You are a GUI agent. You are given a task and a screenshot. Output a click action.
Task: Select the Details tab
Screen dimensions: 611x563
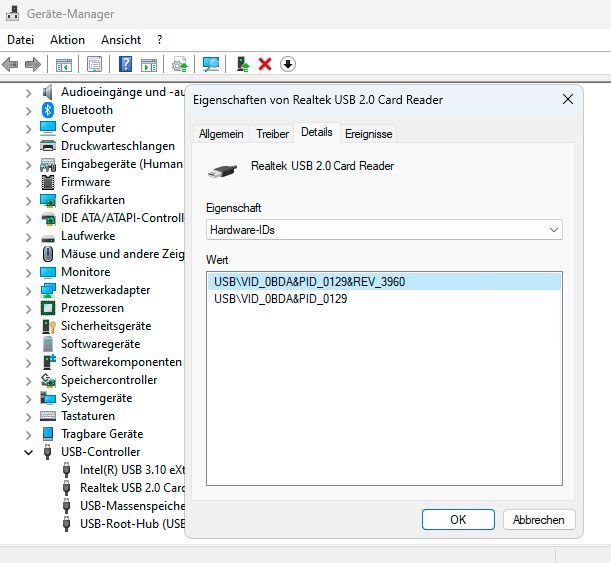317,132
